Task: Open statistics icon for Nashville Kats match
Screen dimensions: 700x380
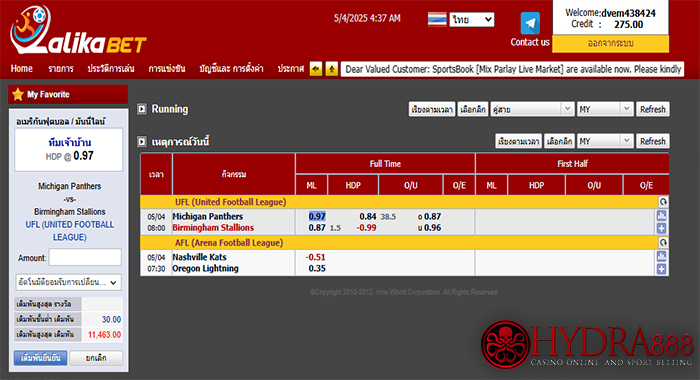Action: pyautogui.click(x=662, y=256)
